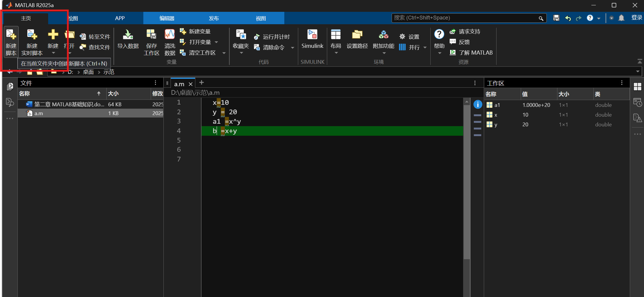Switch to the 视图 (View) tab
Image resolution: width=644 pixels, height=297 pixels.
261,18
